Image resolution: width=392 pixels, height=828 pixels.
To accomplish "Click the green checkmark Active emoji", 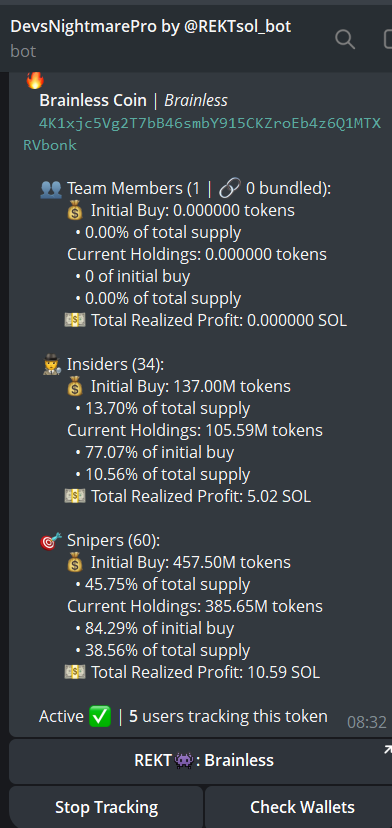I will 100,717.
